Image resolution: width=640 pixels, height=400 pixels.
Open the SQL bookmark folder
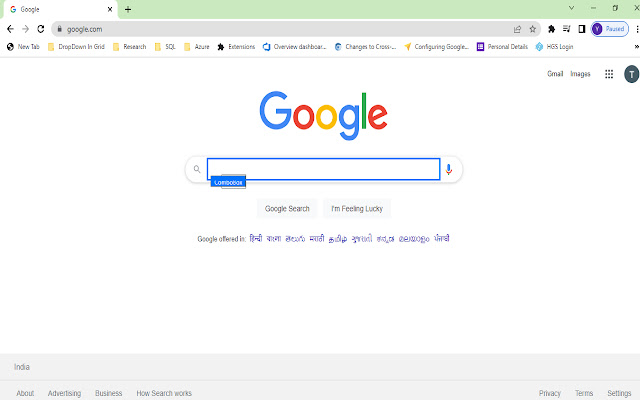(165, 47)
